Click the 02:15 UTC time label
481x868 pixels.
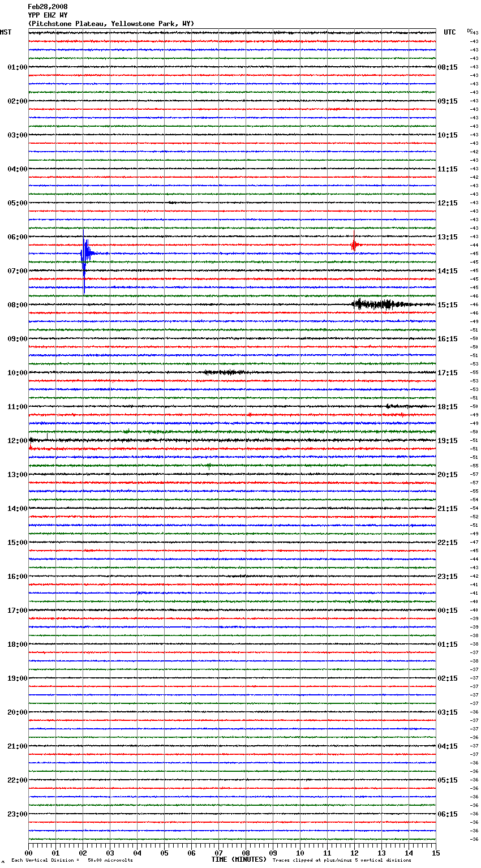[x=448, y=678]
